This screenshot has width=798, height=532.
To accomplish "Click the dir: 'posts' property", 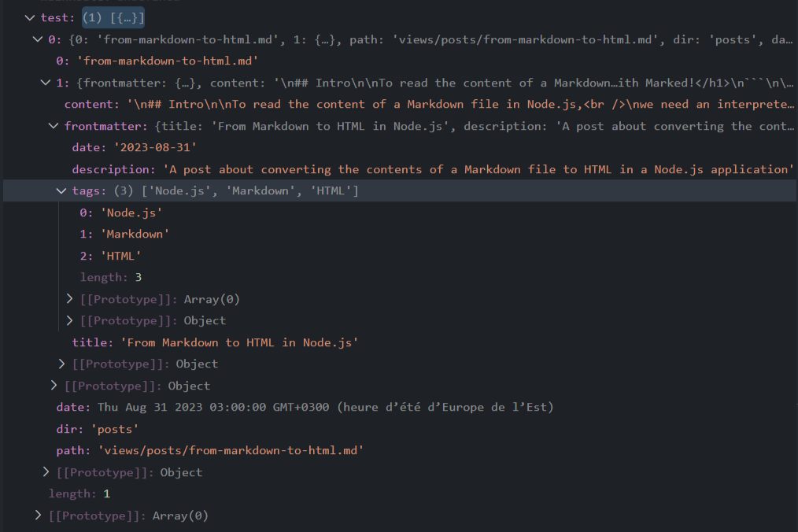I will [98, 429].
